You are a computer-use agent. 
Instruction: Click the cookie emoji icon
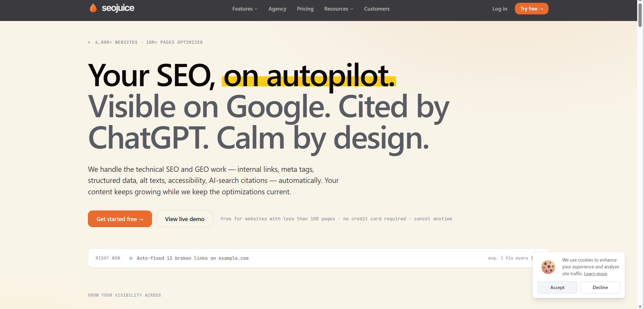tap(548, 267)
